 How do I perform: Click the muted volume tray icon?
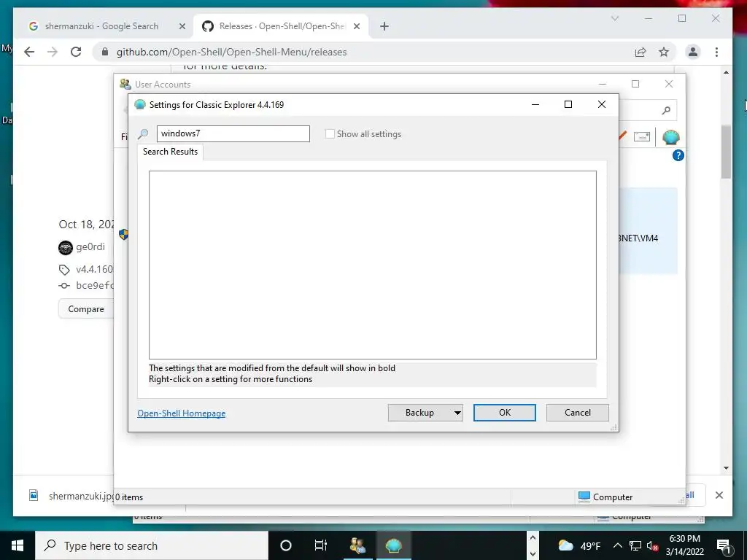[652, 545]
